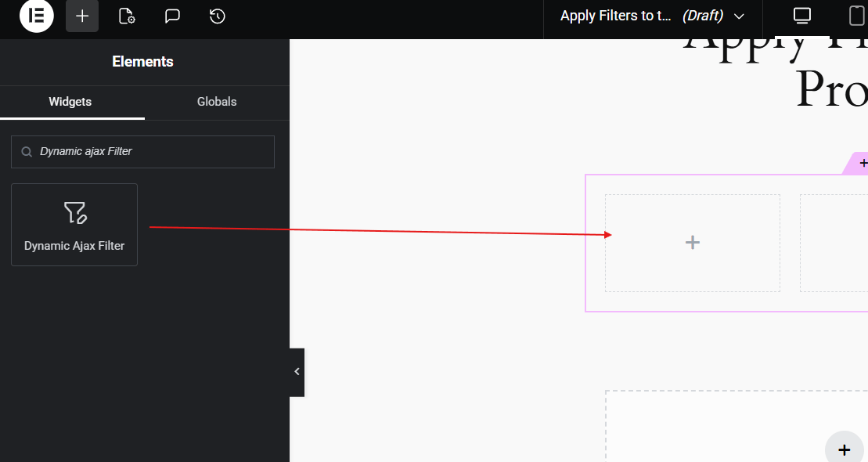Open the Elementor logo menu
The height and width of the screenshot is (462, 868).
coord(36,16)
